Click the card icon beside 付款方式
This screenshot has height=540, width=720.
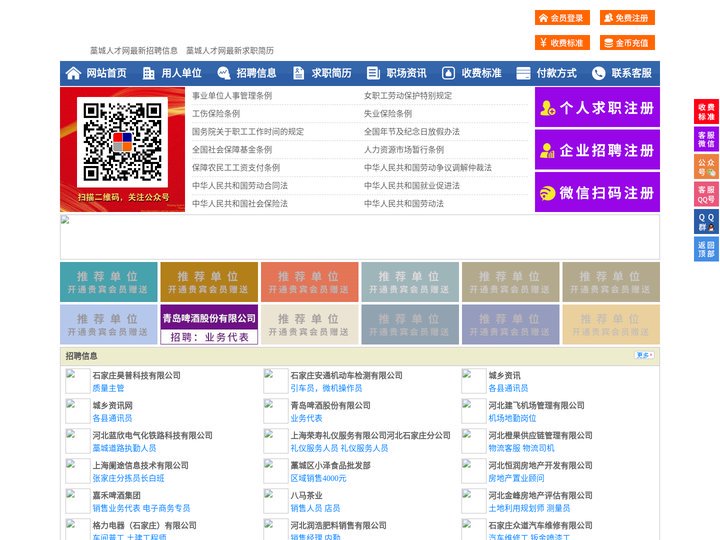pyautogui.click(x=523, y=73)
